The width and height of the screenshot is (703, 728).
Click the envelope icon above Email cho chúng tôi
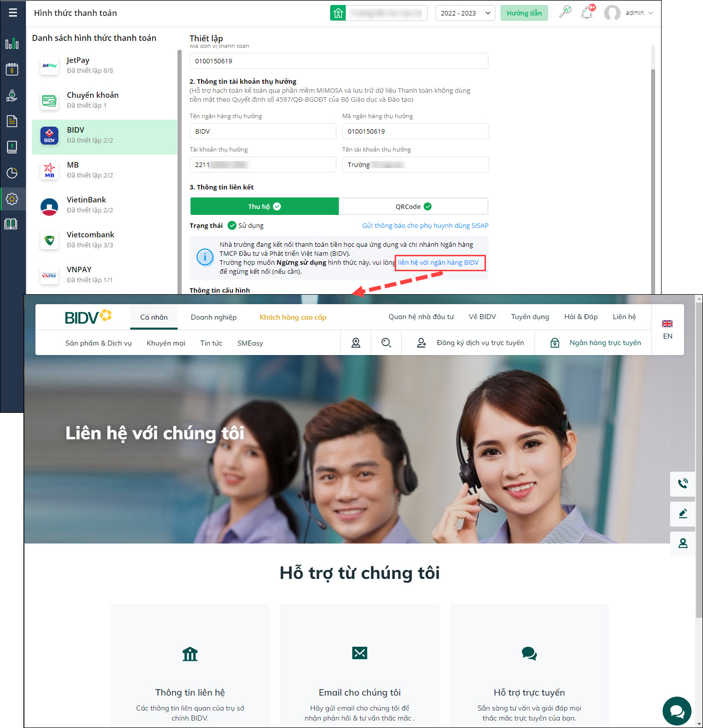(360, 653)
